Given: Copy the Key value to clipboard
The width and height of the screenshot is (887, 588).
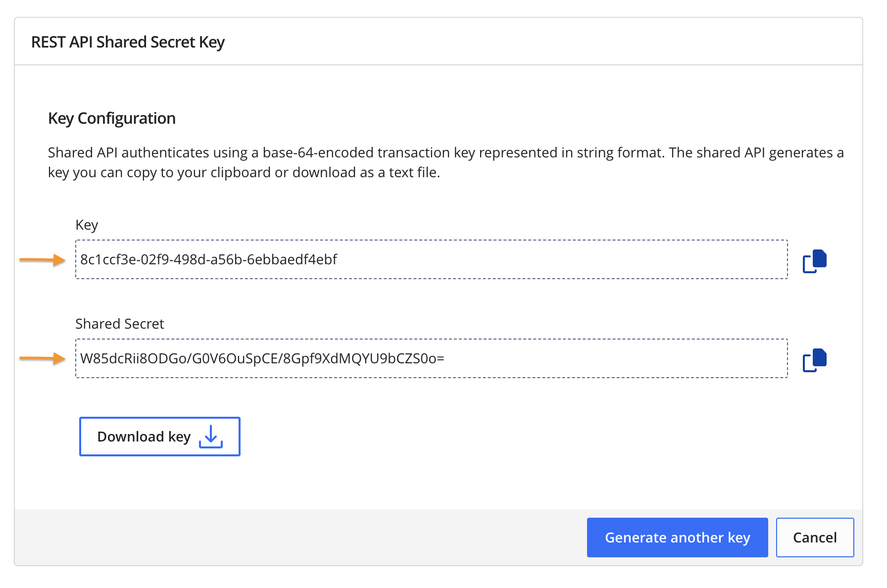Looking at the screenshot, I should tap(814, 261).
